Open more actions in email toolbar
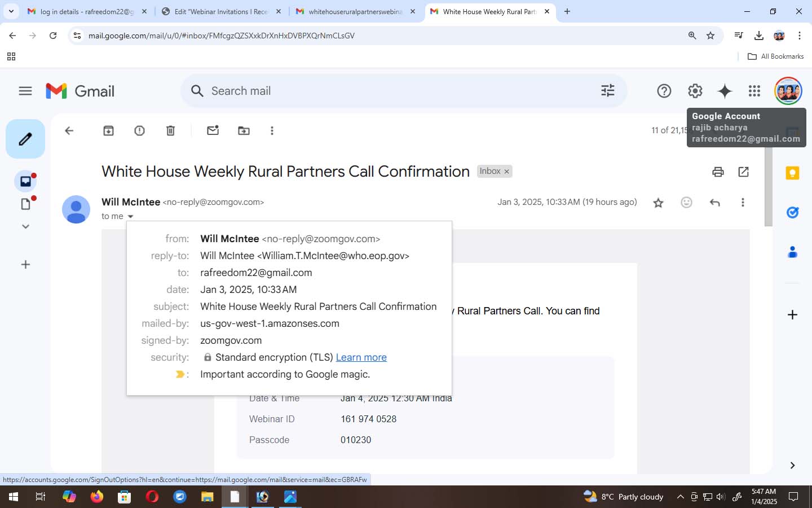 [272, 131]
